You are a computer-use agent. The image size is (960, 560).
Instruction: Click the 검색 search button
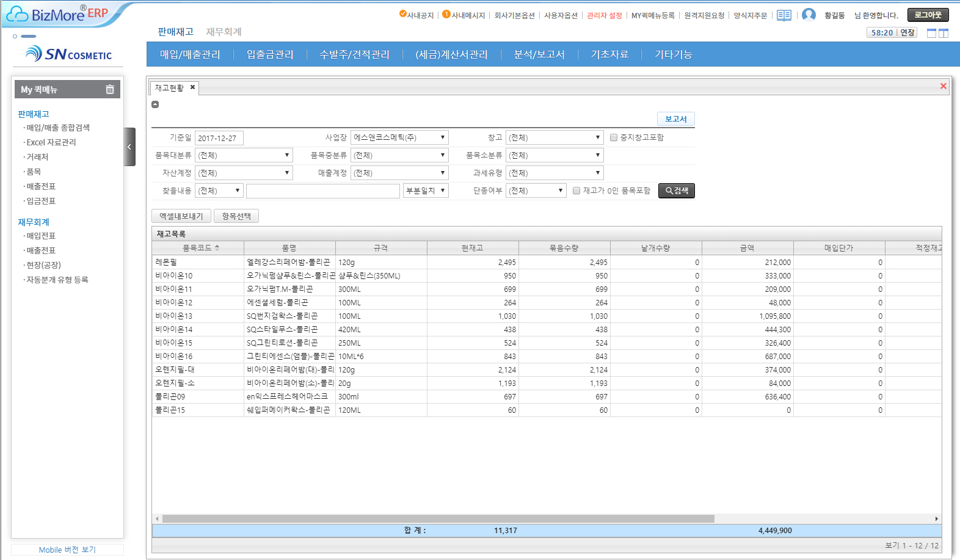click(677, 191)
